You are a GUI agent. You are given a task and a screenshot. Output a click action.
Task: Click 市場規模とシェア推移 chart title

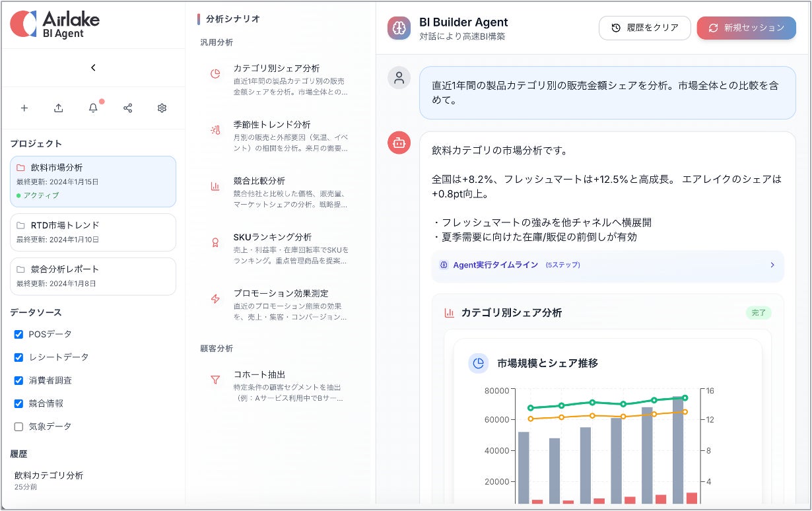click(547, 363)
